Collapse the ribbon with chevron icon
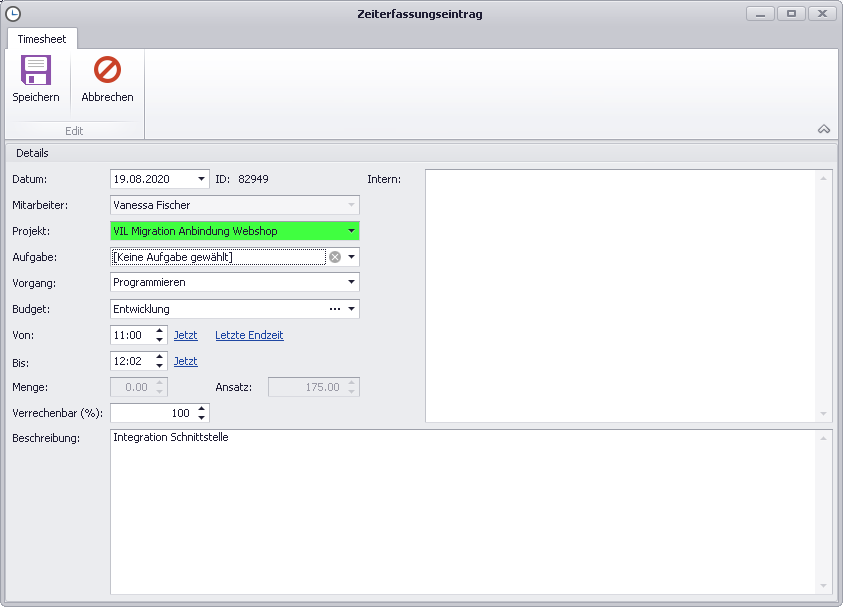Screen dimensions: 843x607 point(824,129)
